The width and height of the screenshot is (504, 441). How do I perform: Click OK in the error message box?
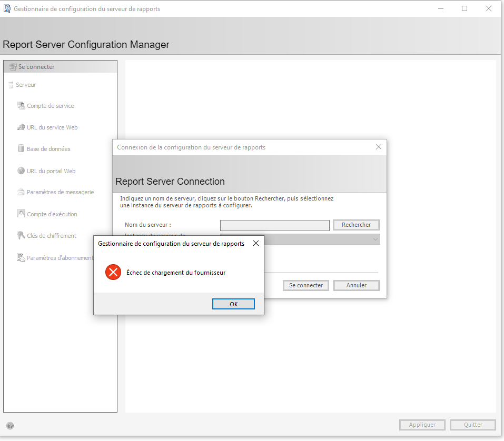tap(233, 304)
